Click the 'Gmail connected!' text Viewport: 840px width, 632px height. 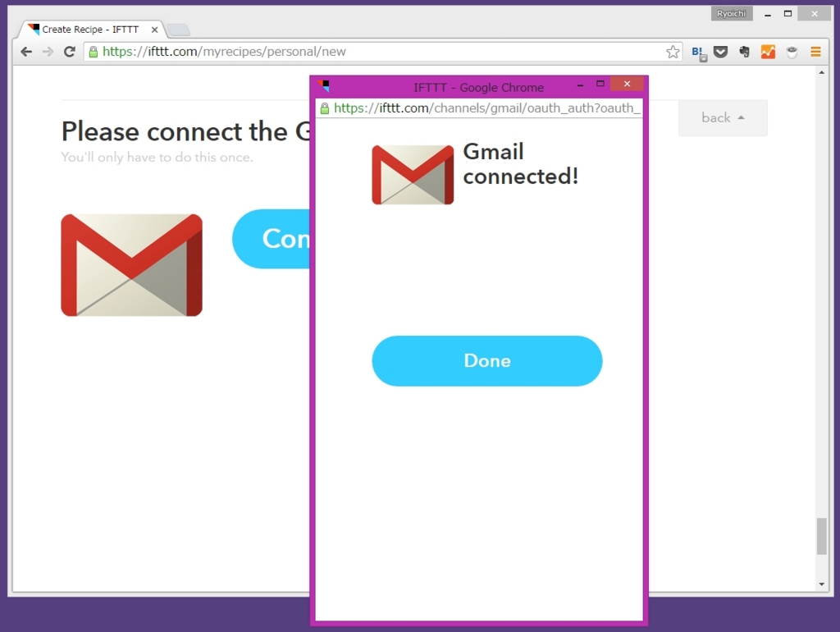[x=520, y=164]
